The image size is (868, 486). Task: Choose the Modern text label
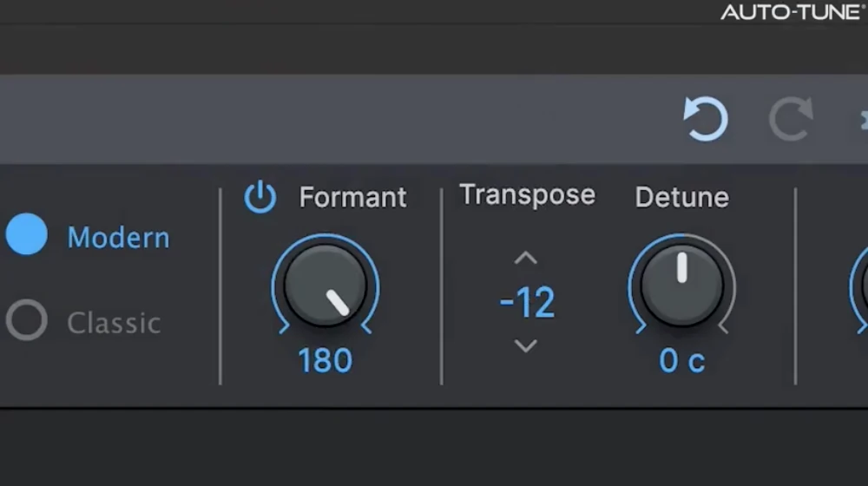pyautogui.click(x=118, y=238)
